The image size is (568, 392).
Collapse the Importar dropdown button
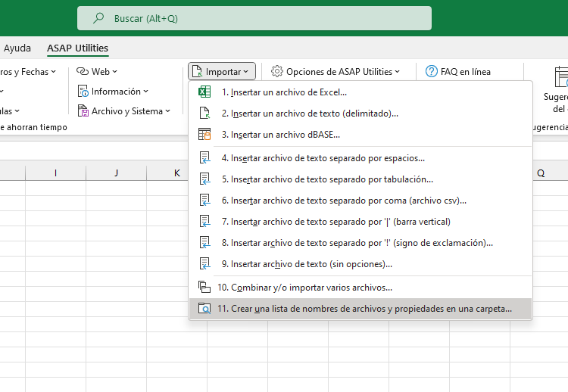222,71
